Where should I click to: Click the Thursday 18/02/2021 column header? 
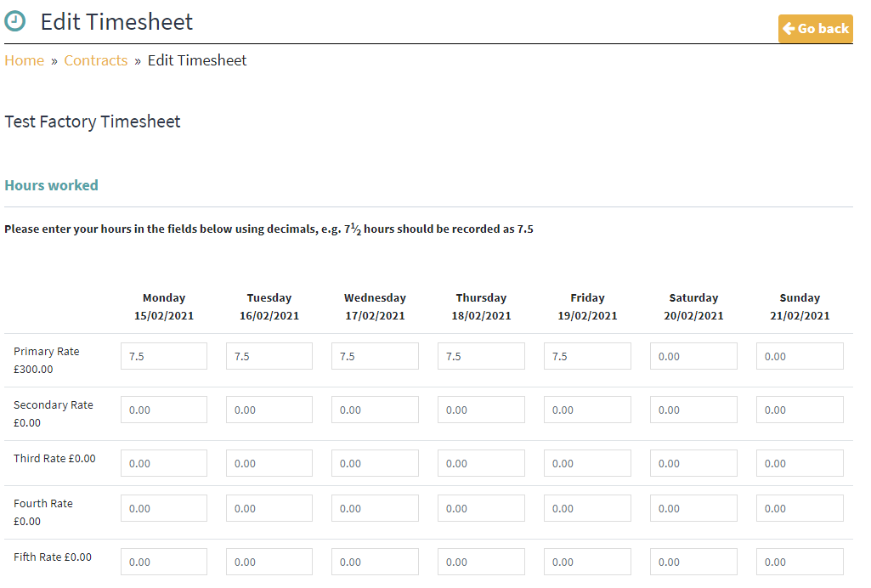click(x=481, y=307)
